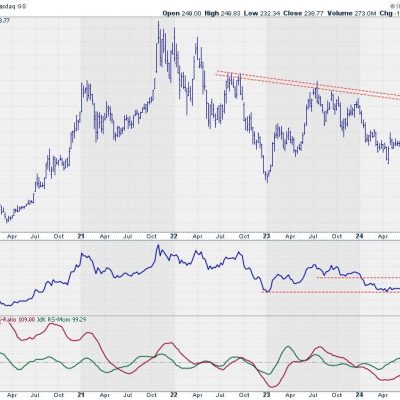Click the red RS-Ratio trough near 23 marker
Image resolution: width=400 pixels, height=400 pixels.
[272, 387]
